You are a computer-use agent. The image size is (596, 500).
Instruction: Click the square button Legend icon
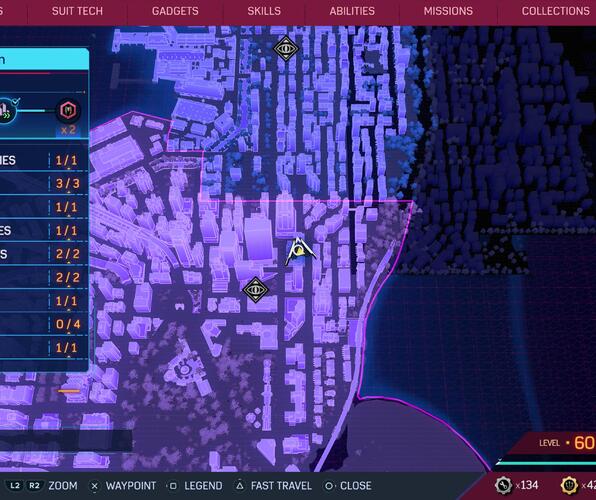[173, 486]
